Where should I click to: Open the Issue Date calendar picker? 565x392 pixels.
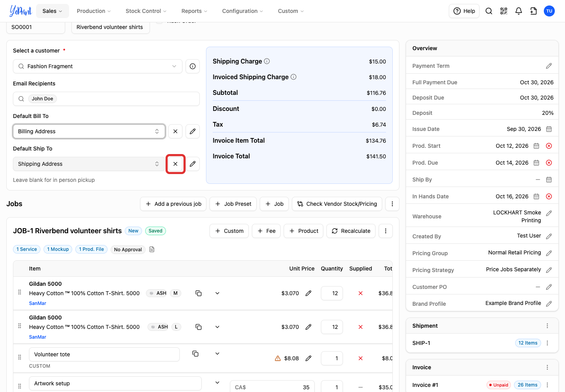click(x=549, y=129)
